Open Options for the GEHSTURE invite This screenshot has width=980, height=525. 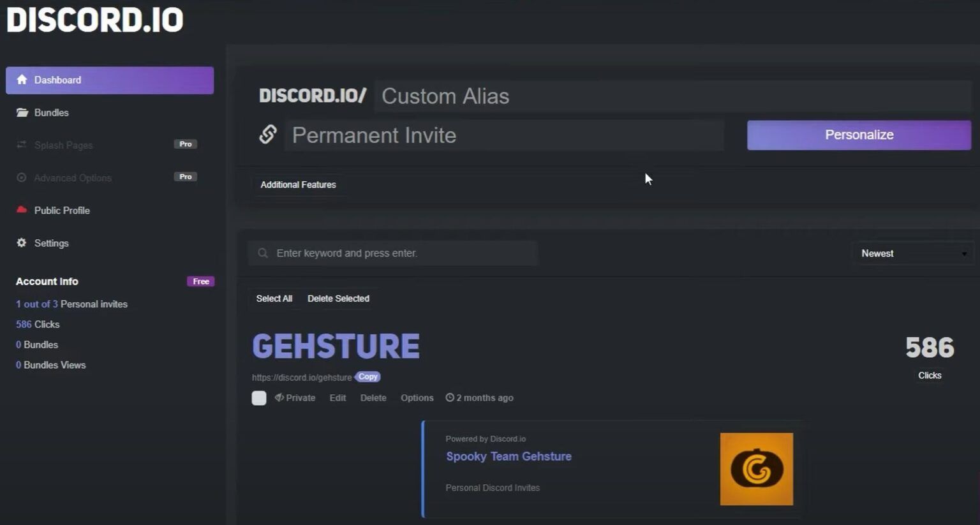[417, 397]
